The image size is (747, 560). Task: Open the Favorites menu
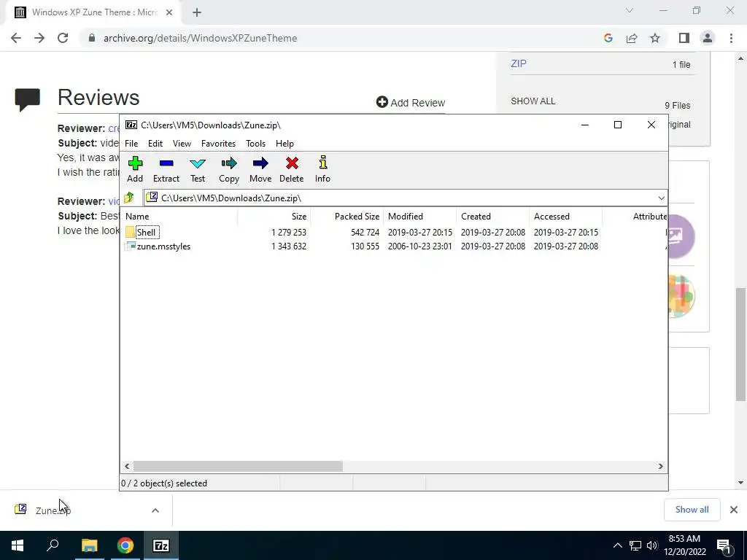(x=218, y=144)
